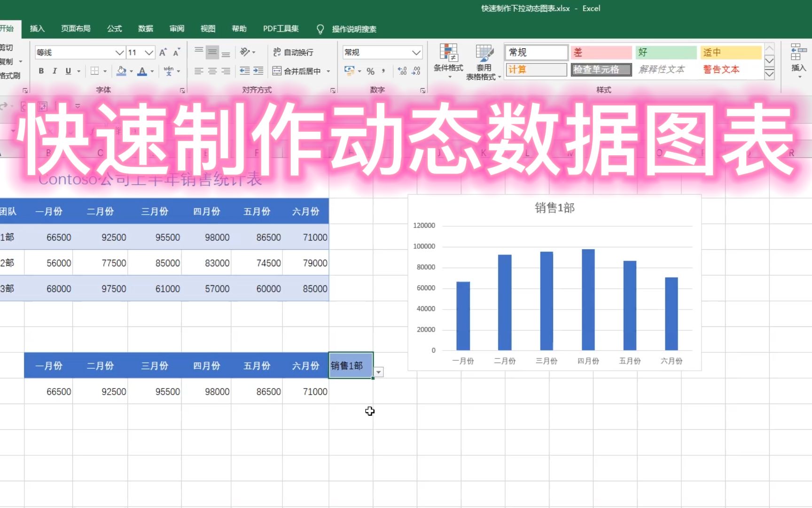
Task: Click 合并后居中 merge and center
Action: point(297,71)
